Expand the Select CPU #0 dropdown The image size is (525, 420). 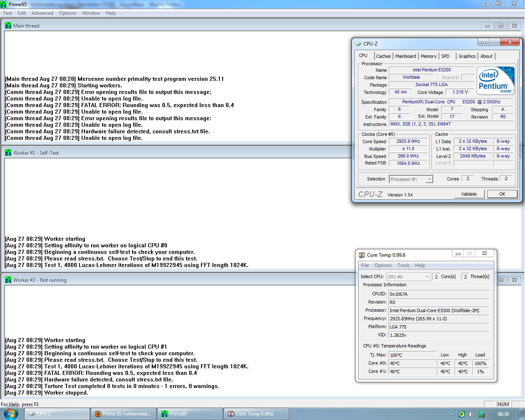427,277
